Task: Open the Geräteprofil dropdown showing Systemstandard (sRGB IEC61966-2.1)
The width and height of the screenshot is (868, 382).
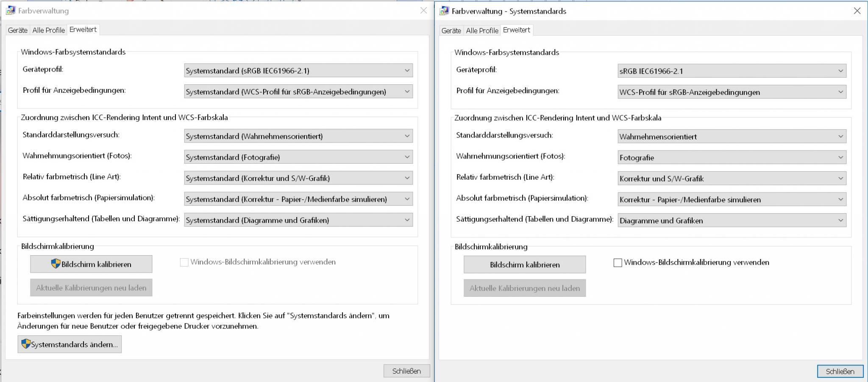Action: pos(298,70)
